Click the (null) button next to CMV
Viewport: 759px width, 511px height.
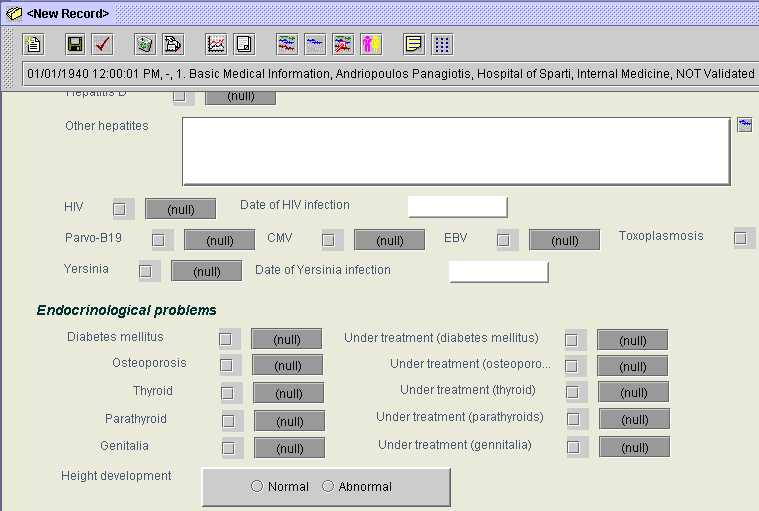pos(389,240)
